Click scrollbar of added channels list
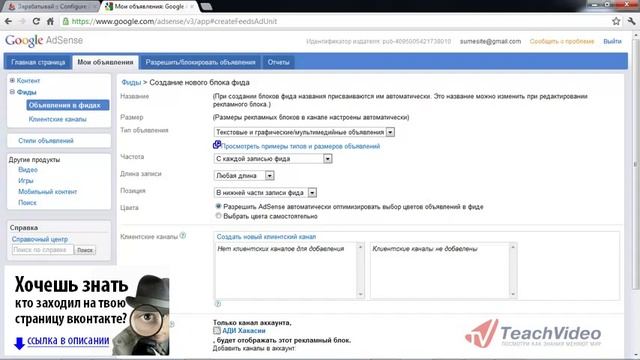This screenshot has height=360, width=640. (513, 271)
